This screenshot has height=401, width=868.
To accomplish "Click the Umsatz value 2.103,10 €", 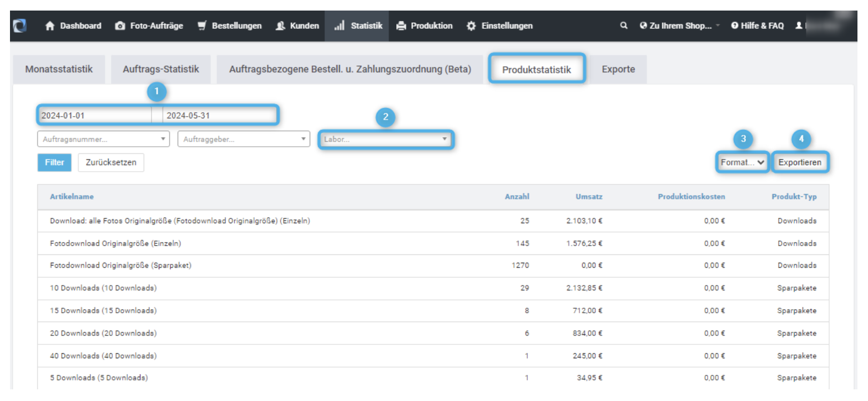I will pos(584,221).
